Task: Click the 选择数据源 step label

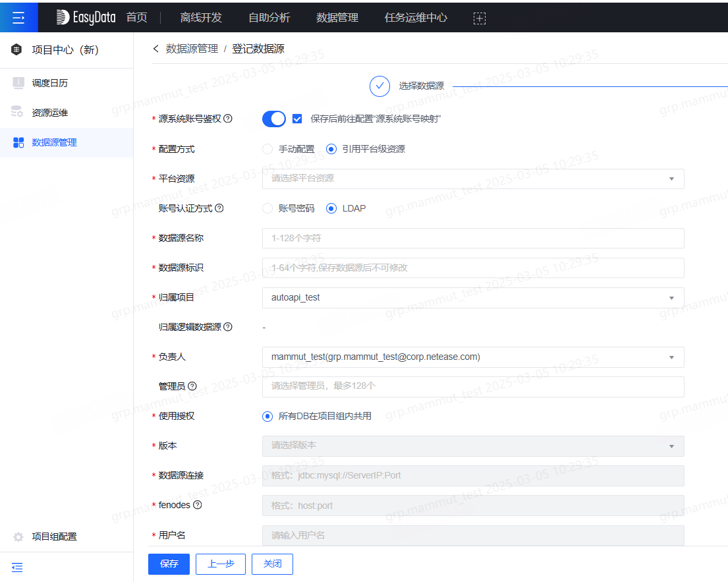Action: point(421,86)
